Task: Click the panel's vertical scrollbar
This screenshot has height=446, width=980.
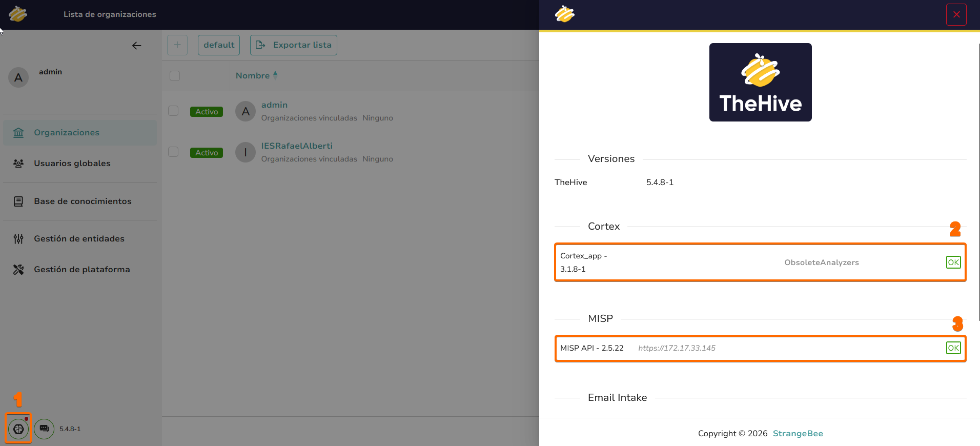Action: click(979, 182)
